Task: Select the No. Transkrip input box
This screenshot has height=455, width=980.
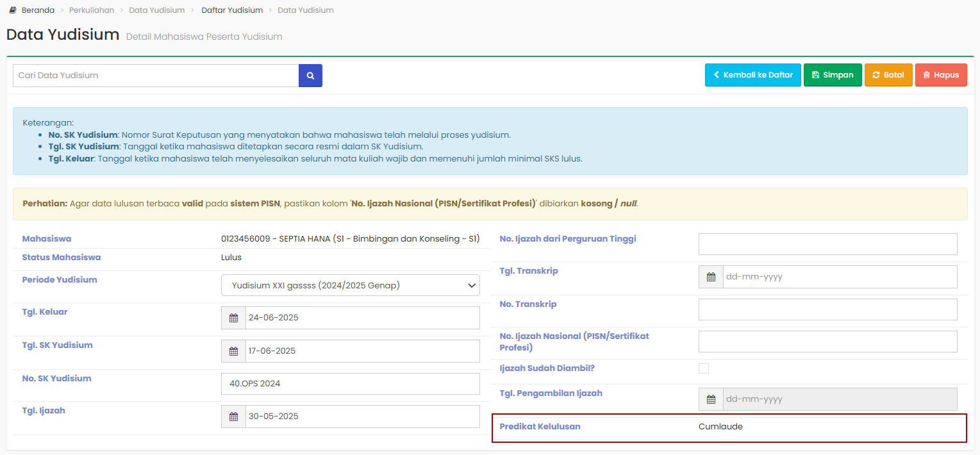Action: coord(827,310)
